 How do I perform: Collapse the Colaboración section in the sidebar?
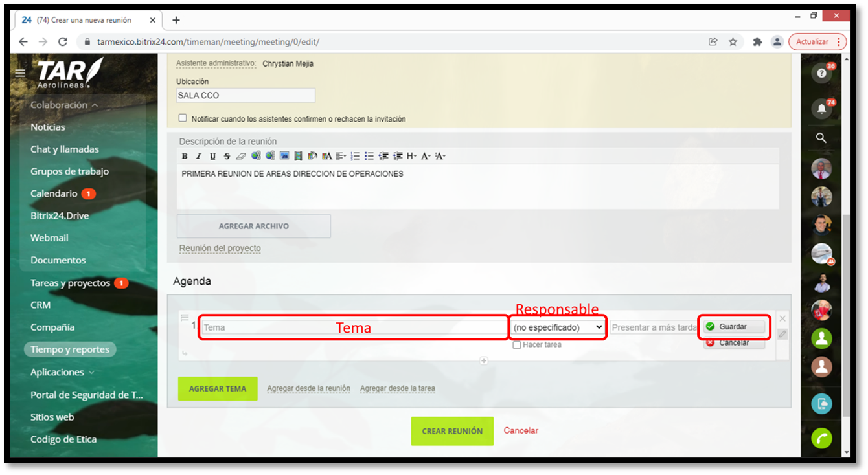[60, 104]
